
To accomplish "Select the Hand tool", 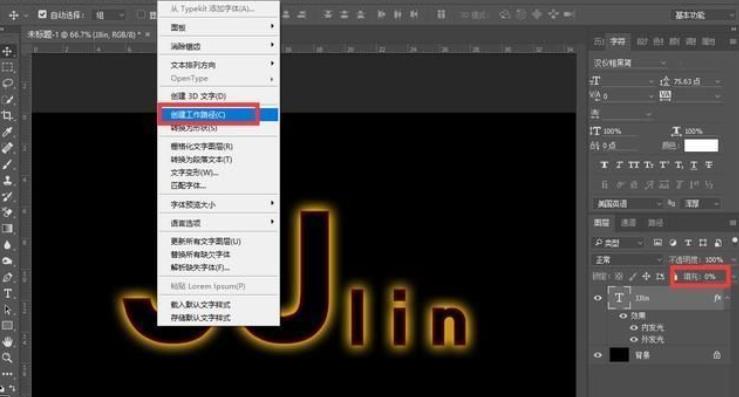I will [x=8, y=342].
